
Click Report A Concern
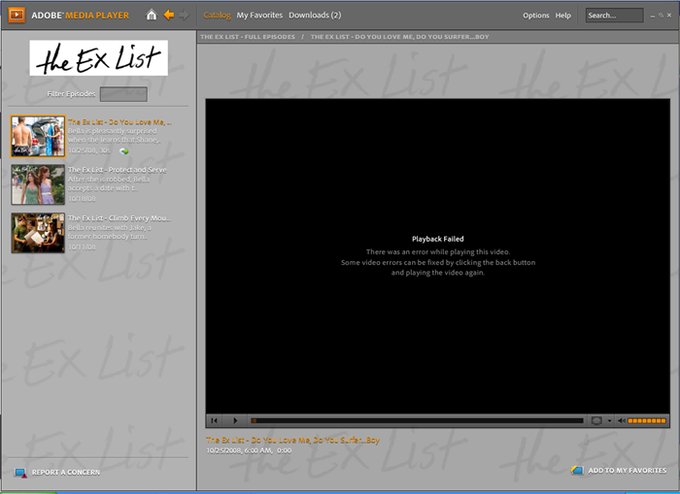[x=66, y=472]
